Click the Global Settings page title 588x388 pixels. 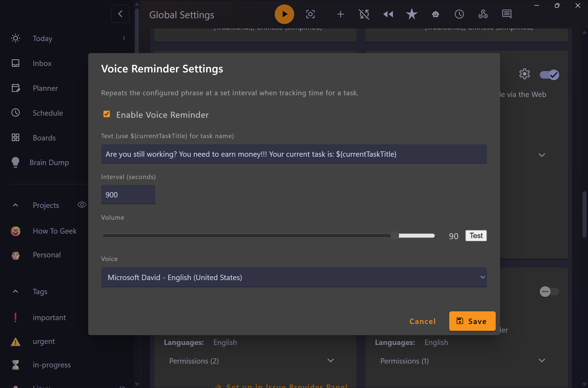pos(182,15)
